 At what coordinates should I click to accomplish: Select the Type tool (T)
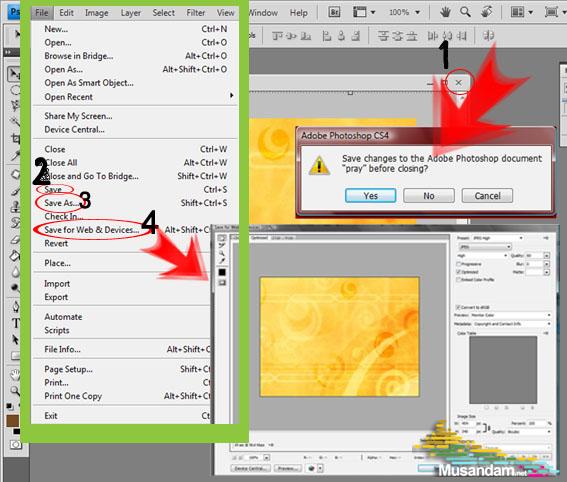[x=16, y=323]
